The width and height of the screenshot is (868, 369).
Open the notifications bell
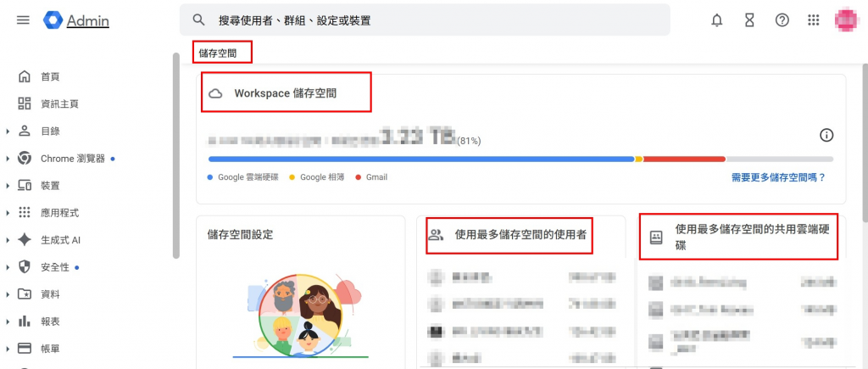[717, 20]
